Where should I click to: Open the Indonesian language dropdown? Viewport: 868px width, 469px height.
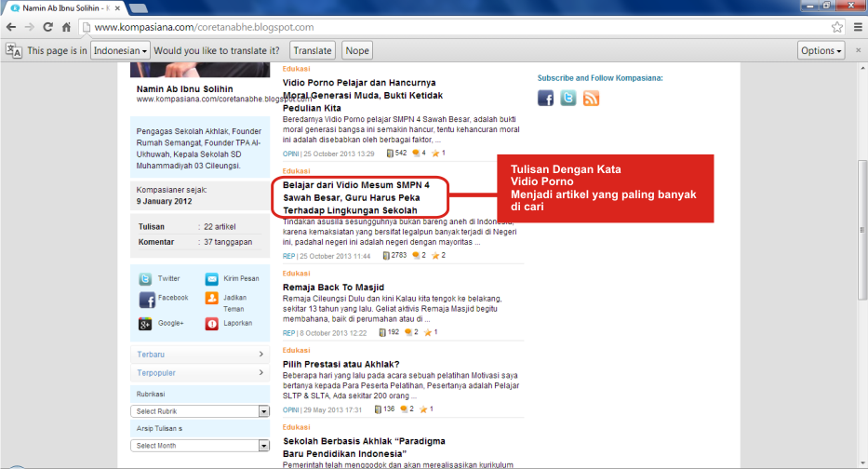click(x=121, y=50)
